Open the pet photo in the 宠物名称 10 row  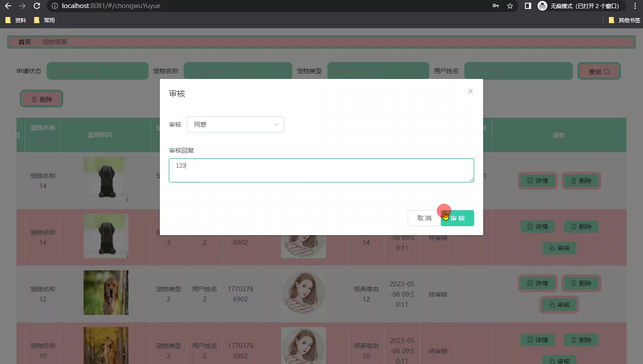106,345
